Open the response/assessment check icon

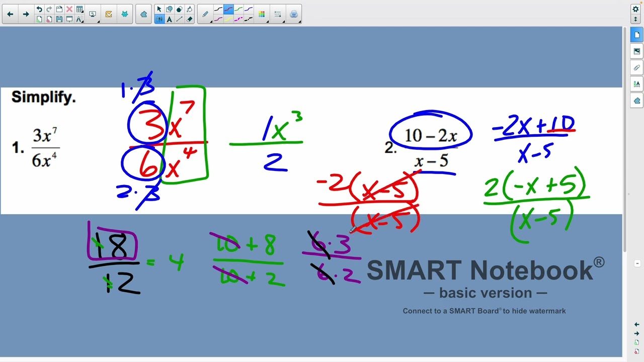[109, 14]
